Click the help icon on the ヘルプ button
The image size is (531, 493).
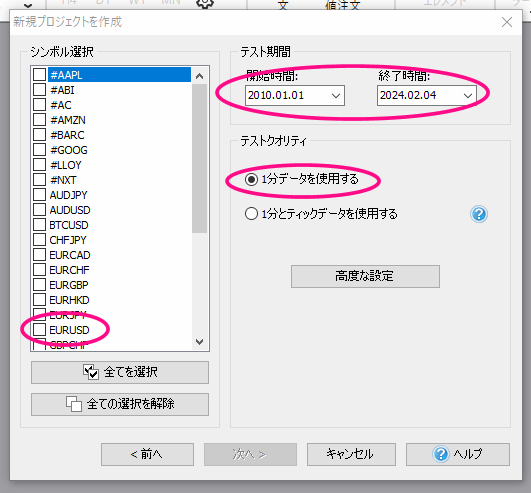coord(441,454)
